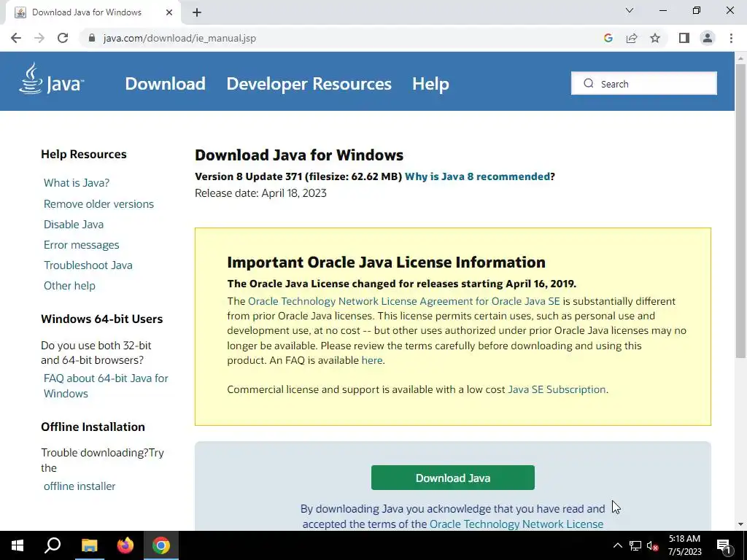Open the notification center icon
Viewport: 747px width, 560px height.
tap(724, 545)
